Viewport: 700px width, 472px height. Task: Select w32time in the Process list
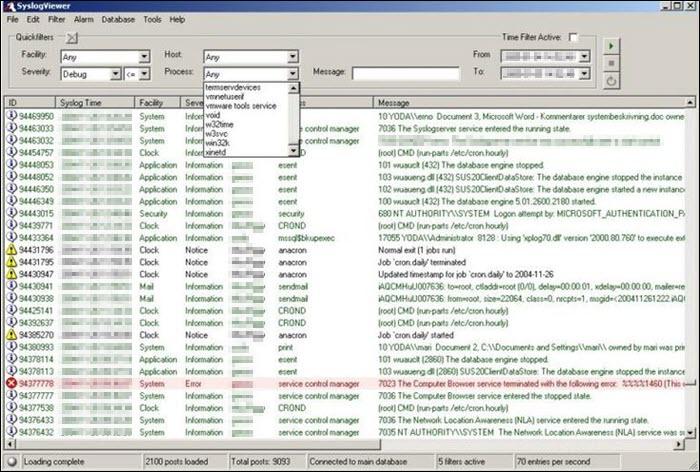pyautogui.click(x=219, y=124)
